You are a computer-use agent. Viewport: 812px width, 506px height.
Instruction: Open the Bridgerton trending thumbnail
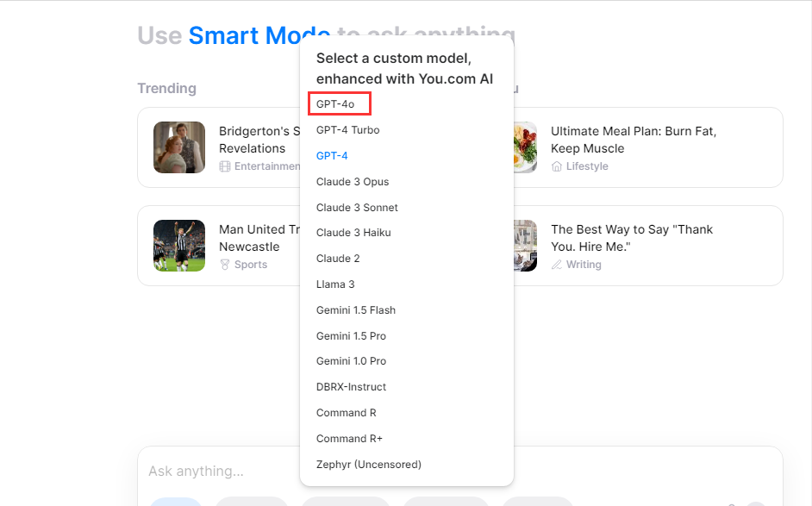click(179, 147)
